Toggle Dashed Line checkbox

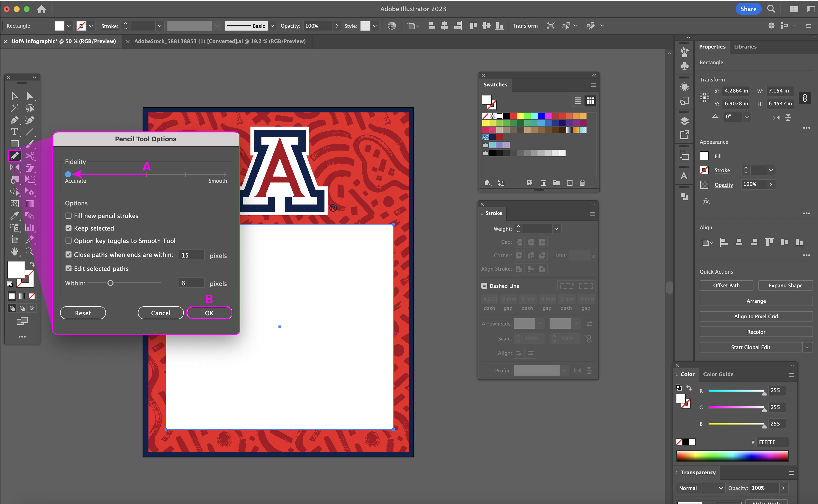pyautogui.click(x=484, y=286)
